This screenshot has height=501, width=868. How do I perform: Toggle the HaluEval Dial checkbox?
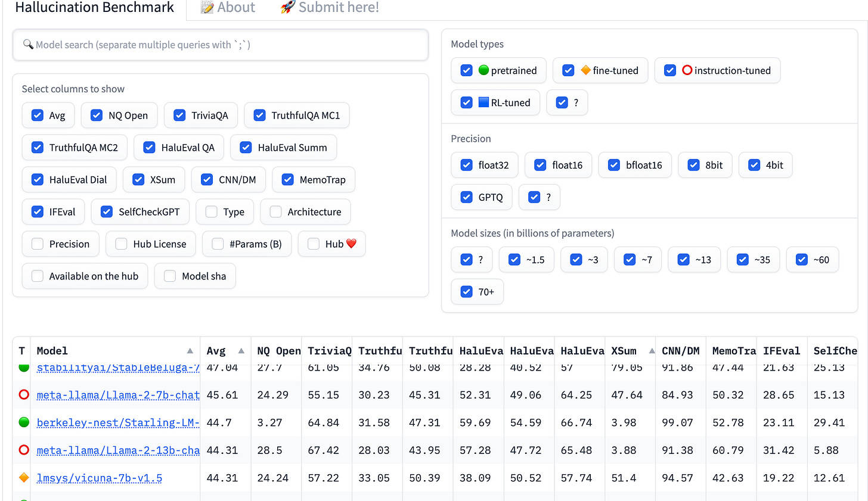tap(38, 180)
